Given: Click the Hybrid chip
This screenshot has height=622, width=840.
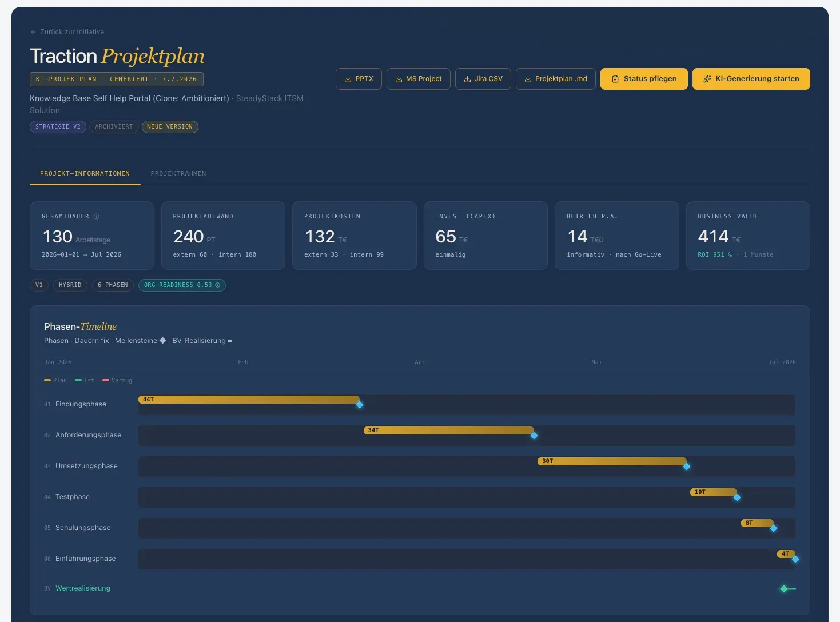Looking at the screenshot, I should [70, 285].
